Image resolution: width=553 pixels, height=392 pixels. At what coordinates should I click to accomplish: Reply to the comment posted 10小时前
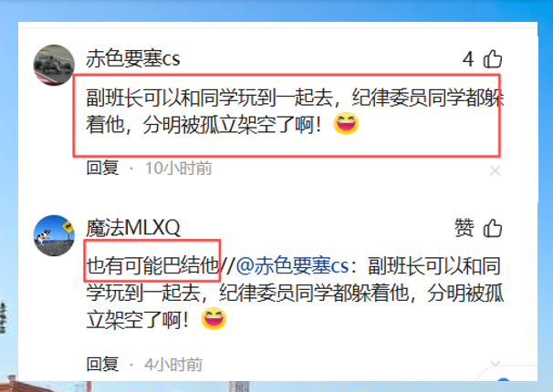tap(102, 168)
